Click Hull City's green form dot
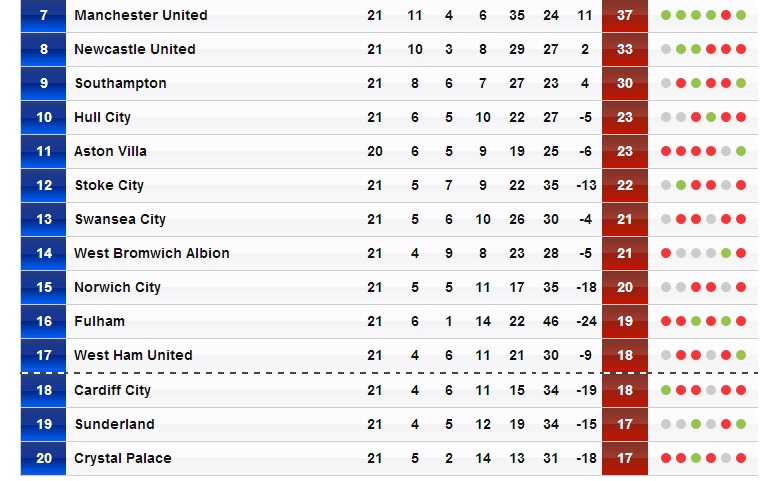 711,117
